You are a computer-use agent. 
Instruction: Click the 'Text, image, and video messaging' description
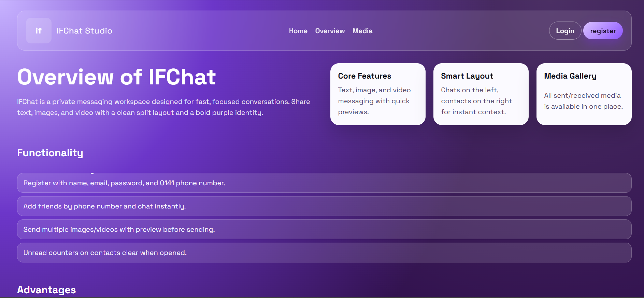coord(374,101)
